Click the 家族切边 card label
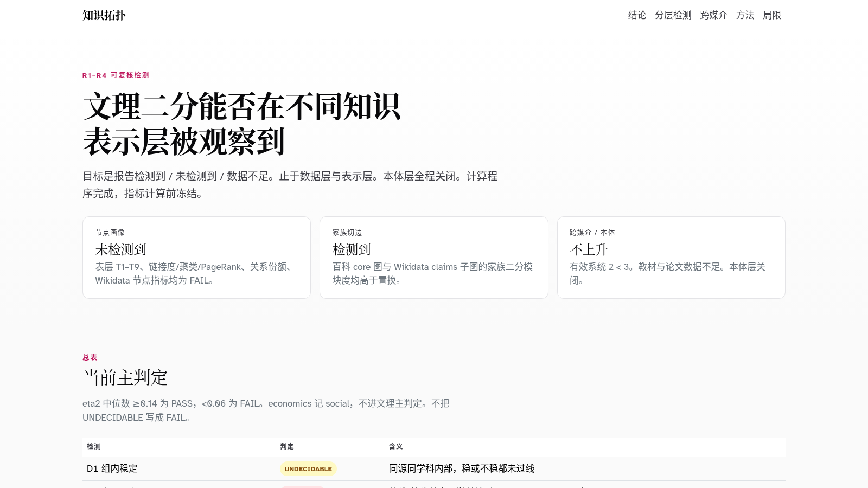868x488 pixels. coord(347,233)
